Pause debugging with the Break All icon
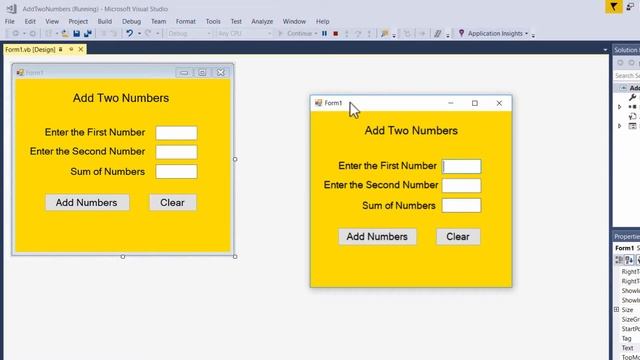The width and height of the screenshot is (640, 360). coord(324,33)
